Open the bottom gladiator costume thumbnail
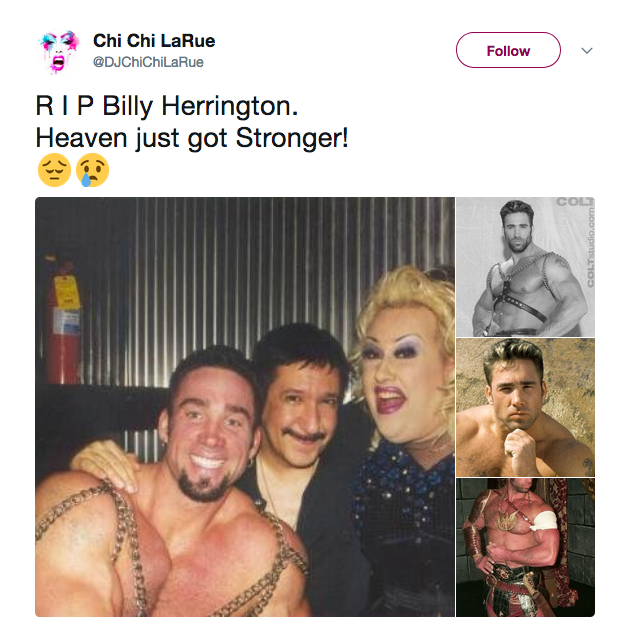 coord(525,547)
